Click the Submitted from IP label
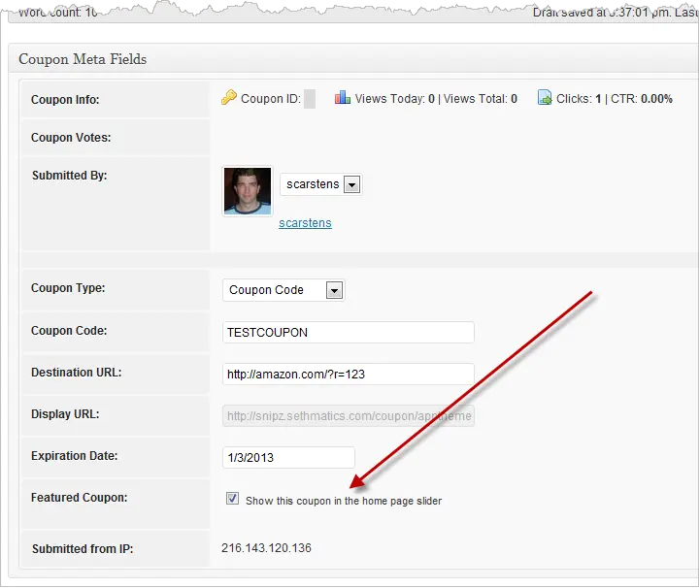The image size is (700, 588). pos(83,549)
